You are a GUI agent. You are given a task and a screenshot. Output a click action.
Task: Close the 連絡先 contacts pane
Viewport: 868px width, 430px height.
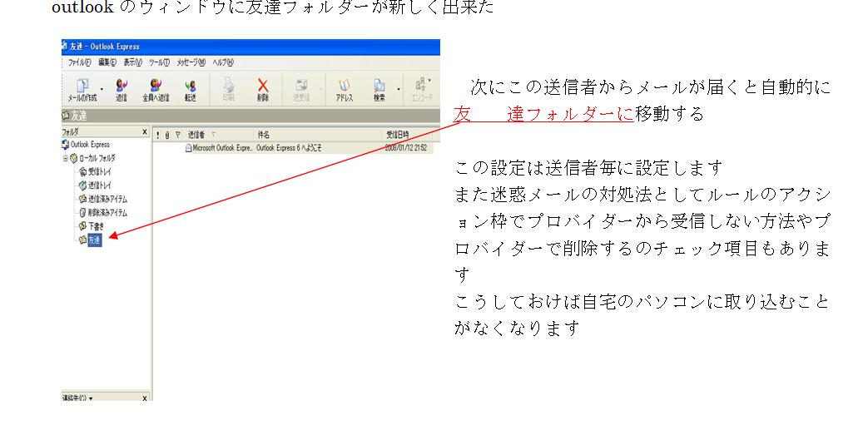pos(145,398)
